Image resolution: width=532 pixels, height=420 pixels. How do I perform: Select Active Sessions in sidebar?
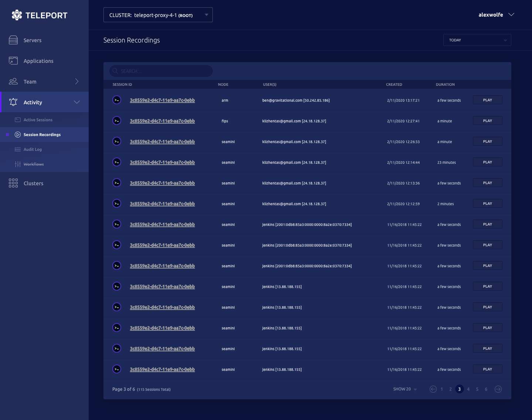(x=38, y=120)
